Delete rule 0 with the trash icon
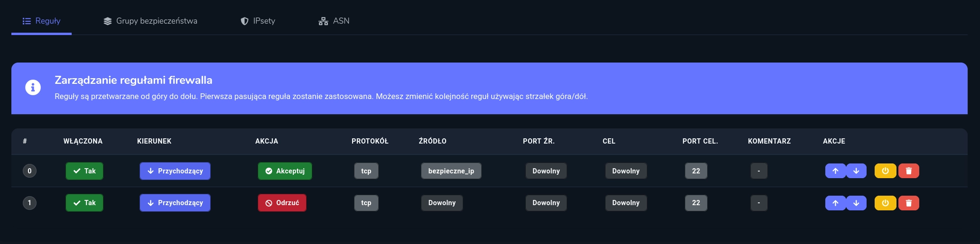 pyautogui.click(x=908, y=171)
